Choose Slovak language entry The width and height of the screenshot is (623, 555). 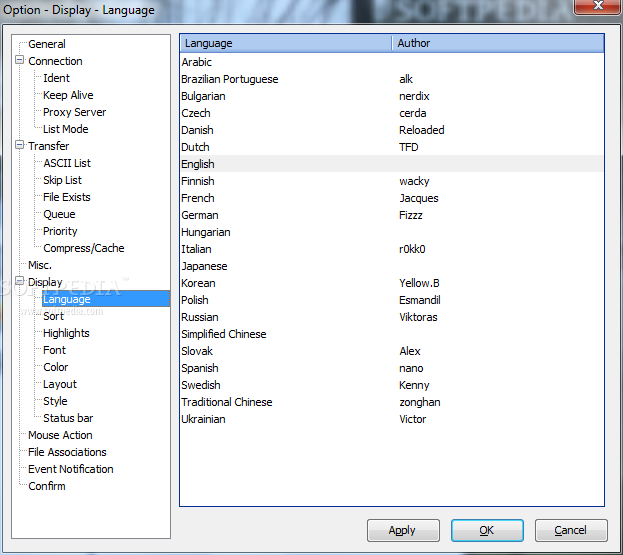point(391,351)
